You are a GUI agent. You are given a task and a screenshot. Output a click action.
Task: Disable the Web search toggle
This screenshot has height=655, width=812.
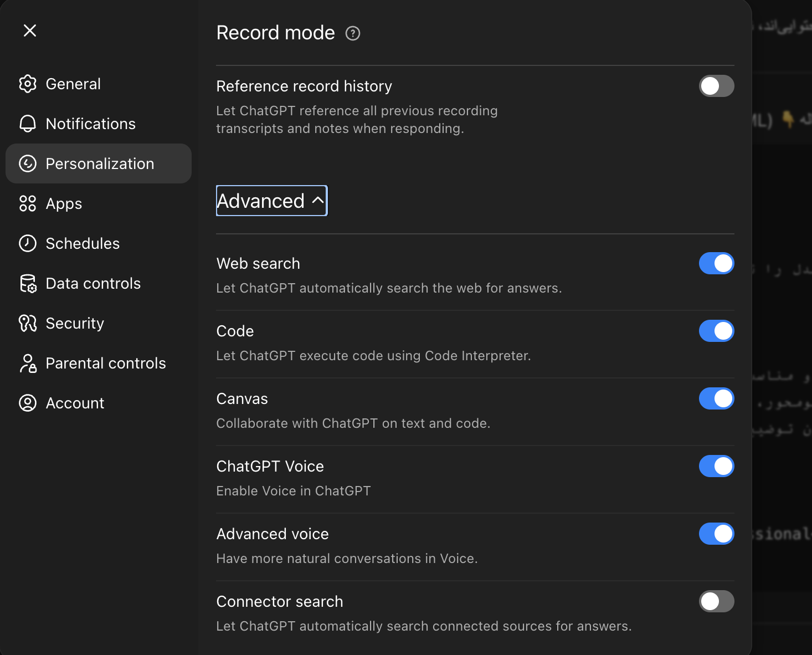pyautogui.click(x=716, y=263)
